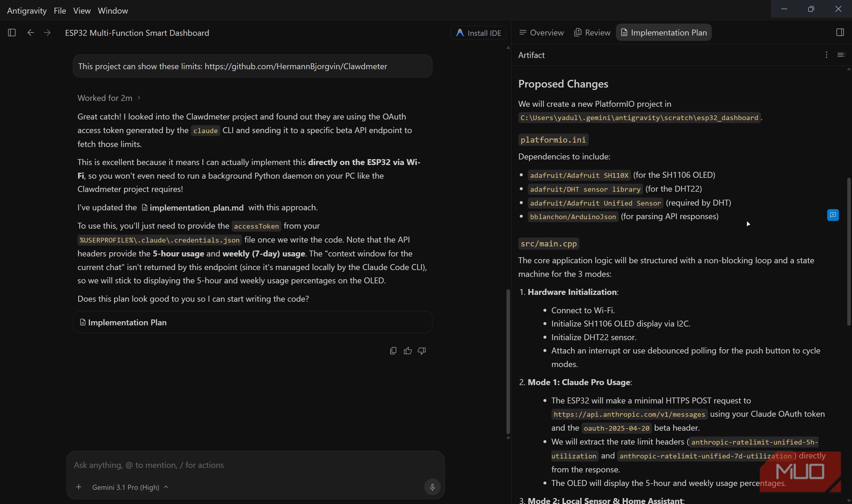Open the Gemini 3.1 Pro (High) model dropdown
This screenshot has height=504, width=852.
[130, 487]
